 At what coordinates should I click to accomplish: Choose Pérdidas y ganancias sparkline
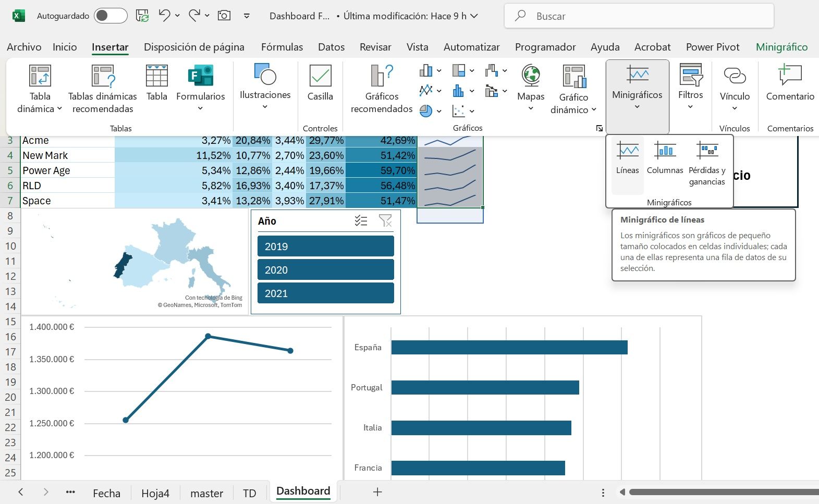(707, 164)
